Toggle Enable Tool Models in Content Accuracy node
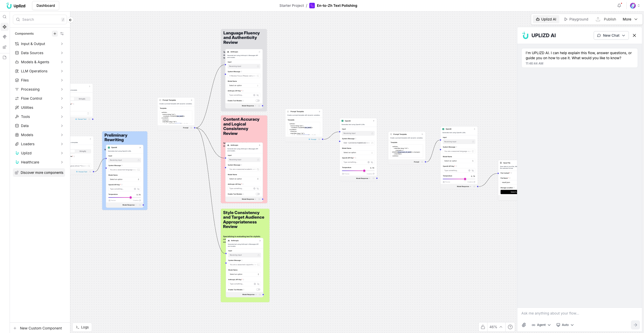The image size is (644, 333). 258,194
